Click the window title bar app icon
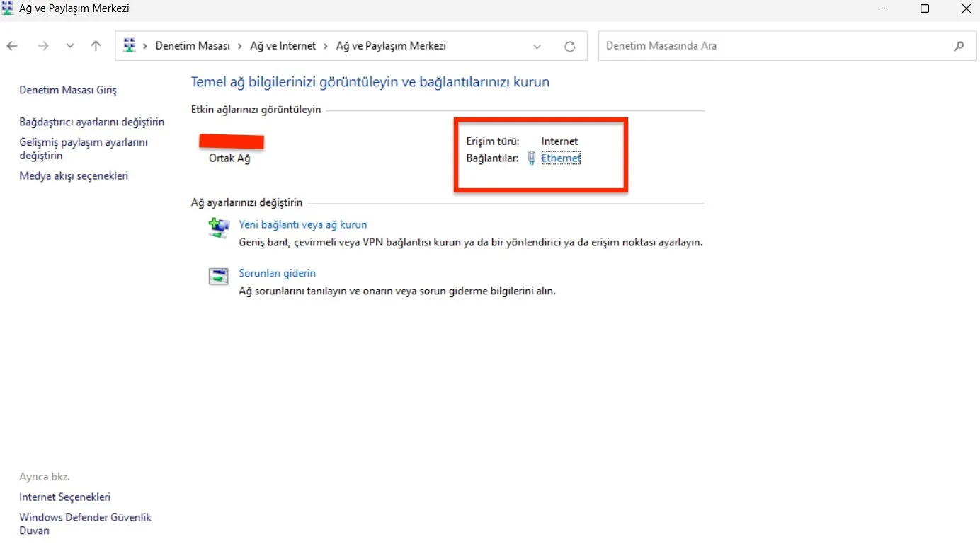 [x=8, y=8]
